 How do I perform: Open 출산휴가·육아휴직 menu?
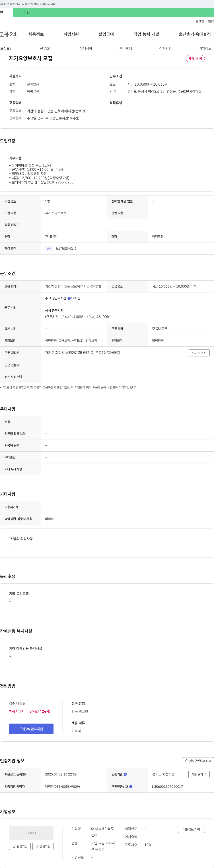tap(195, 34)
